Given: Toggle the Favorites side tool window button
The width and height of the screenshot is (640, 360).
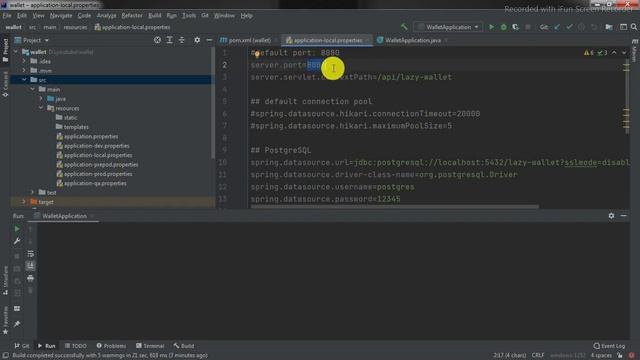Looking at the screenshot, I should click(x=5, y=320).
